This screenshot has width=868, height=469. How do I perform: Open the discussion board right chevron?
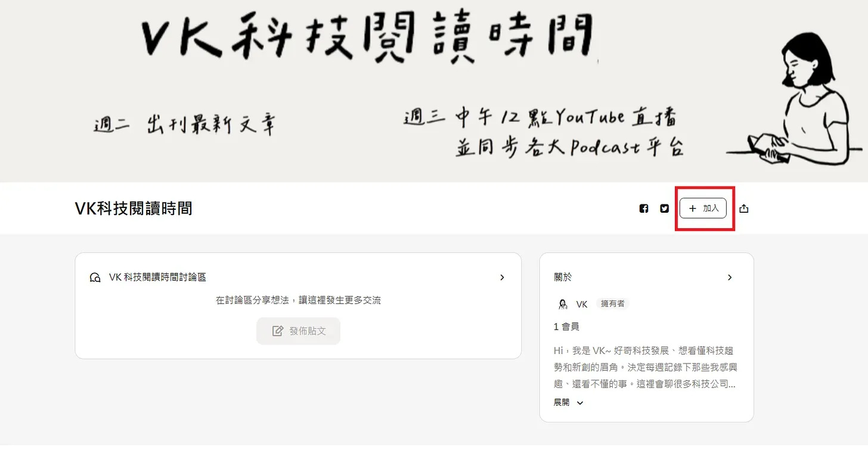(x=502, y=278)
